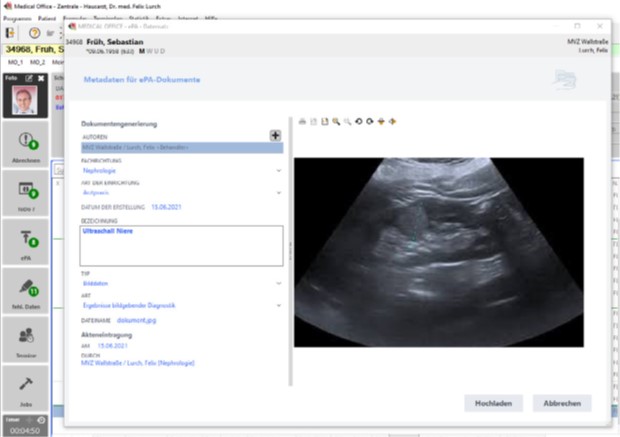Viewport: 620px width, 437px height.
Task: Print the document from the preview toolbar
Action: [302, 121]
